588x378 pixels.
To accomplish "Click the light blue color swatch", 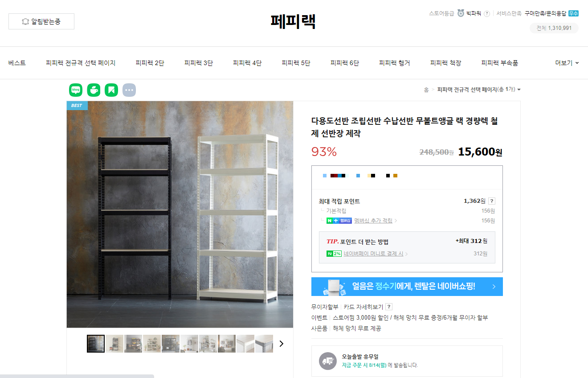I will [x=325, y=176].
